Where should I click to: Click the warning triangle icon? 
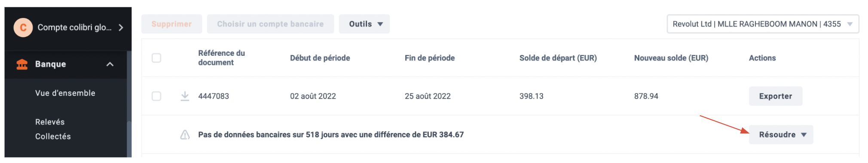pos(185,135)
